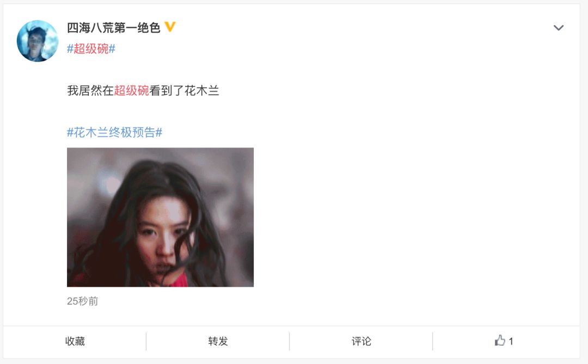
Task: Click empty card area right of image
Action: click(413, 218)
